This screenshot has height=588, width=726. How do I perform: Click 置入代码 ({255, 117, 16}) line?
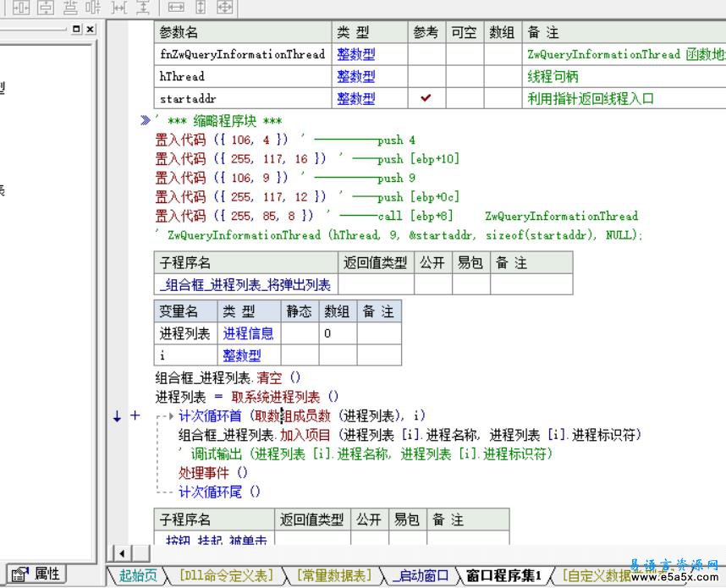coord(307,159)
